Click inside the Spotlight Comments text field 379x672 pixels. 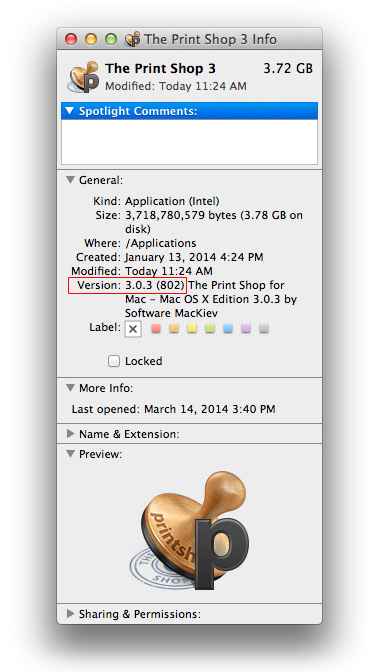(x=190, y=141)
